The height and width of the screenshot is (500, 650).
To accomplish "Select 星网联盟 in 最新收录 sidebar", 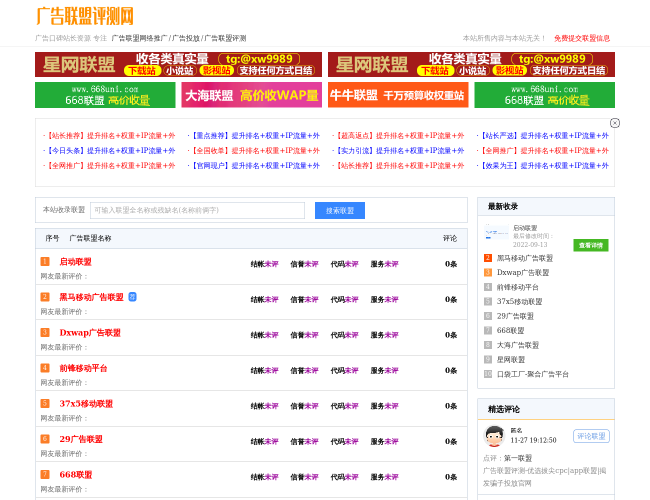I will pos(511,359).
